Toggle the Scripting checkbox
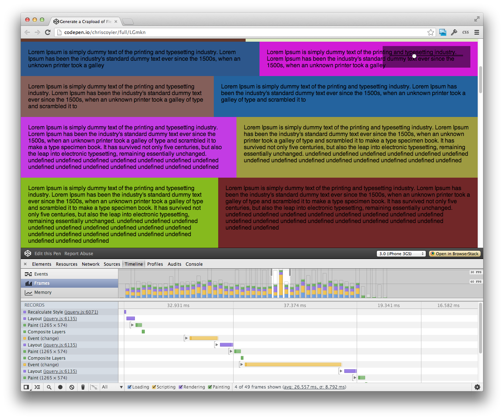 pos(154,387)
